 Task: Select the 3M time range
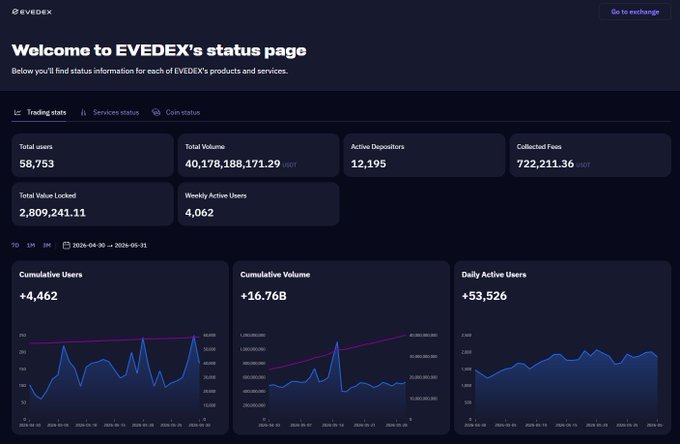pyautogui.click(x=47, y=245)
